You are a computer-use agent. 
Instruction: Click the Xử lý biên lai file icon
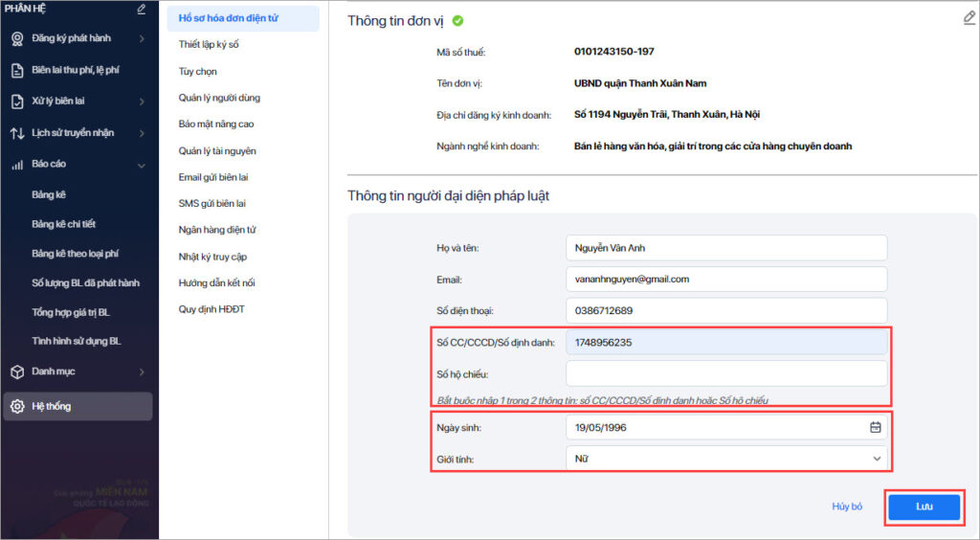17,101
